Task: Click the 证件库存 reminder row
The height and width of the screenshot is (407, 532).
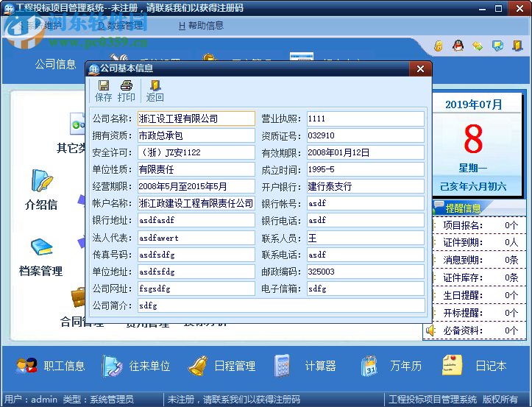Action: (480, 277)
